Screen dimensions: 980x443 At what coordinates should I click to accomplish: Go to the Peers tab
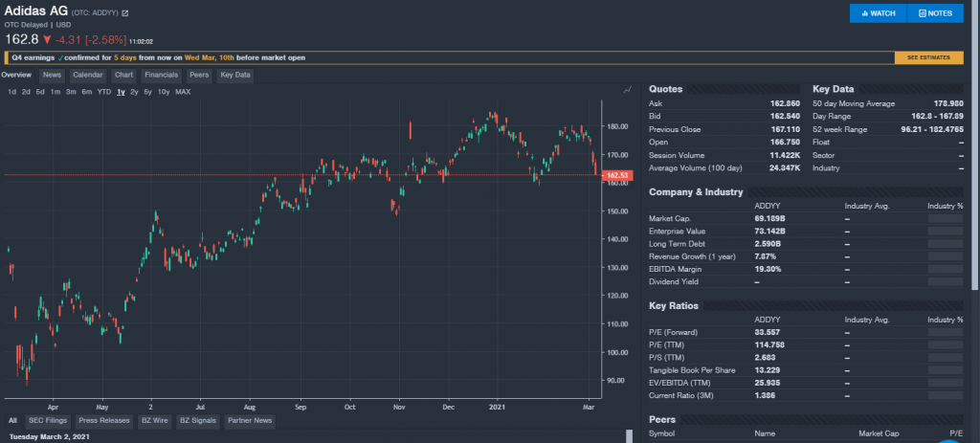[199, 75]
